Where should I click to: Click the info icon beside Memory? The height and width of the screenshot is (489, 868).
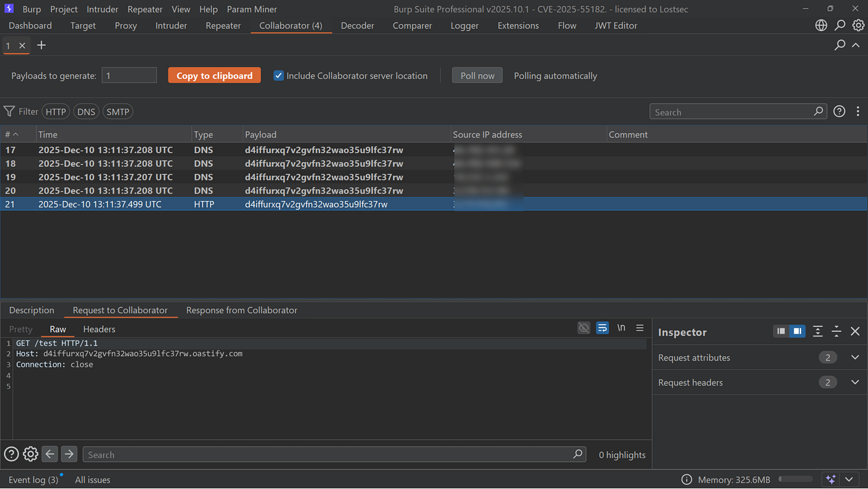[x=686, y=480]
